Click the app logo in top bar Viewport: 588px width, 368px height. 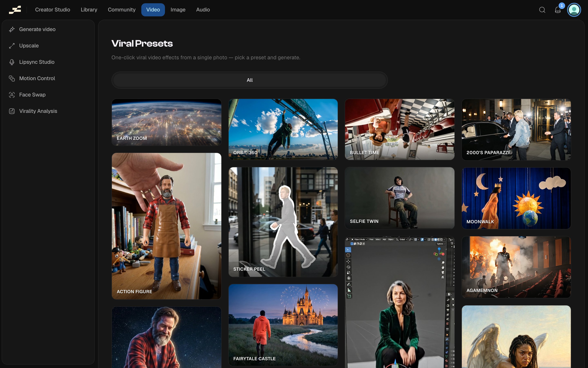(15, 10)
